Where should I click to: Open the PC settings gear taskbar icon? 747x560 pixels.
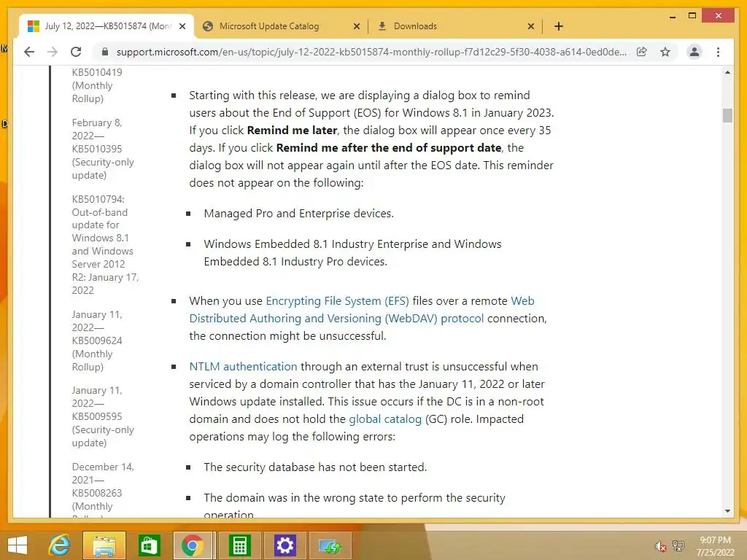(x=285, y=545)
